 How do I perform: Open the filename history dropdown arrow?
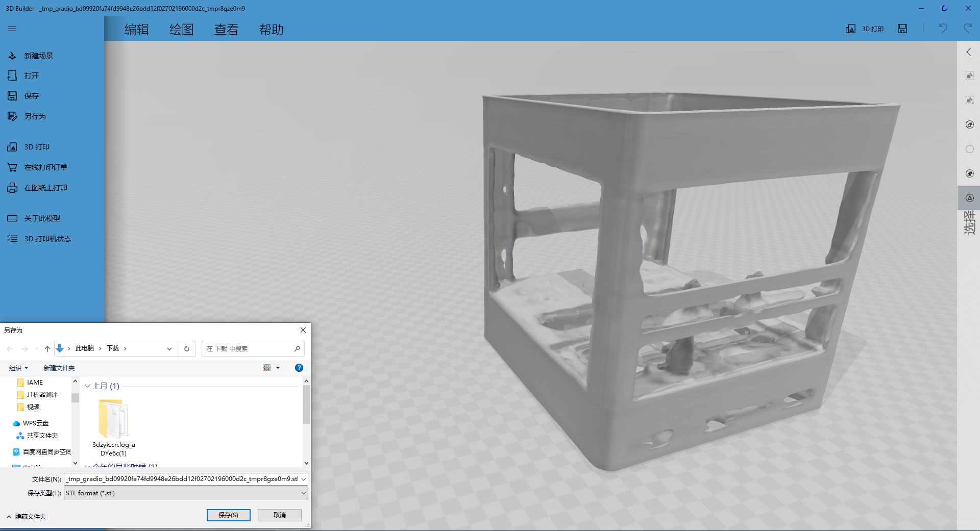[304, 479]
